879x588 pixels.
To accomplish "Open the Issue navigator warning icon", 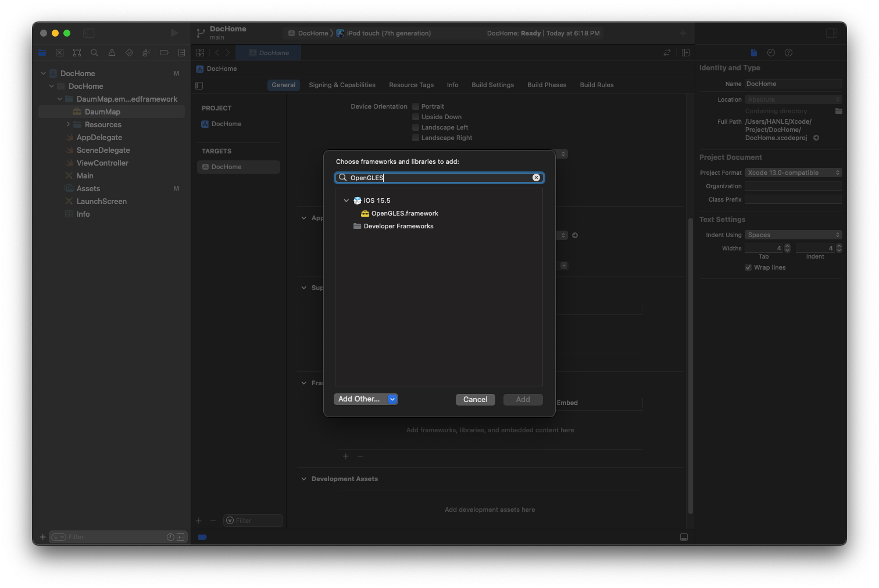I will (112, 53).
